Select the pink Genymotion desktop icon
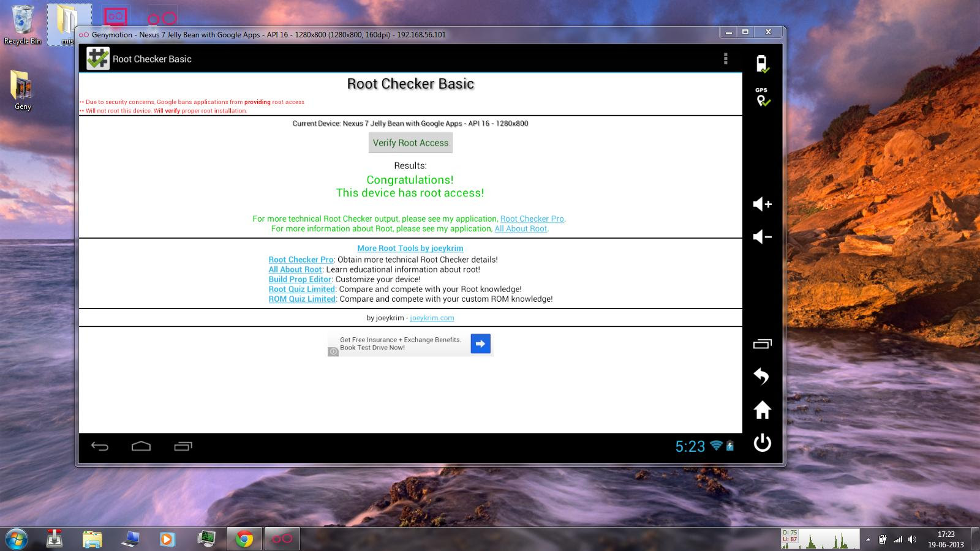This screenshot has width=980, height=551. coord(162,17)
